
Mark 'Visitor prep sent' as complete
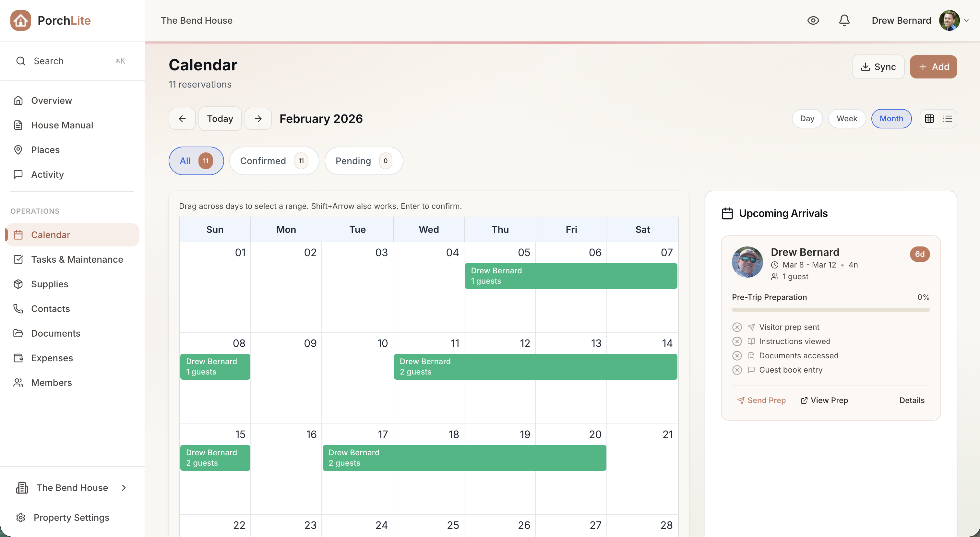point(737,327)
